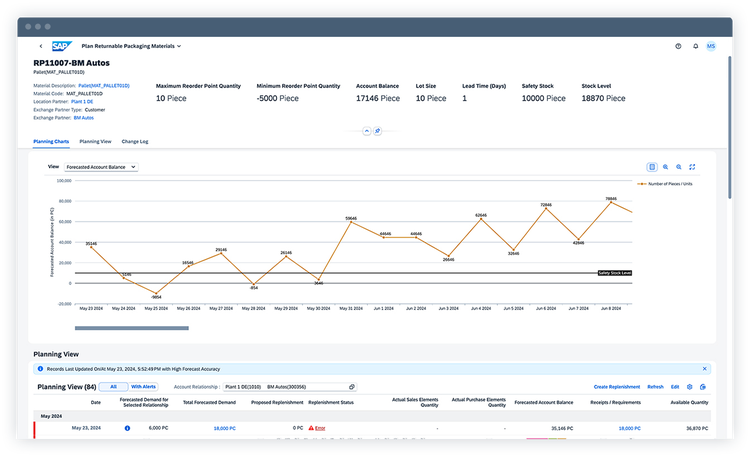Open the Plant 1 DE location partner link
The width and height of the screenshot is (750, 456).
82,102
